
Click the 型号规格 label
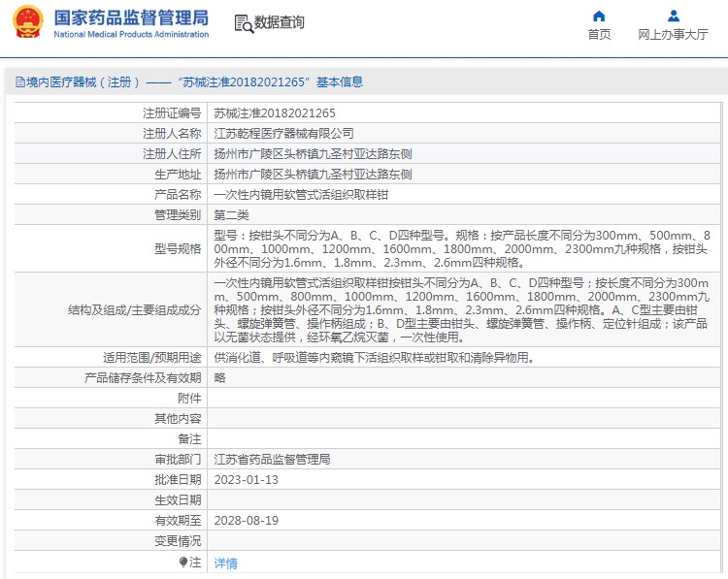pyautogui.click(x=178, y=249)
